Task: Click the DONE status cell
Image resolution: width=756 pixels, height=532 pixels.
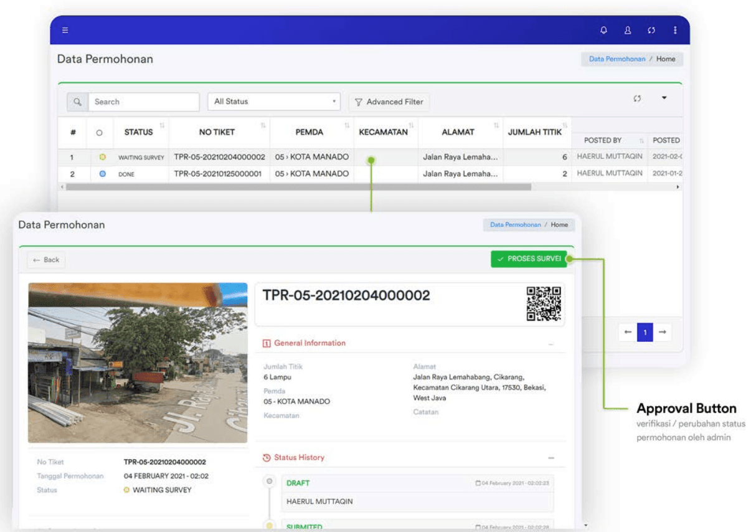Action: coord(126,174)
